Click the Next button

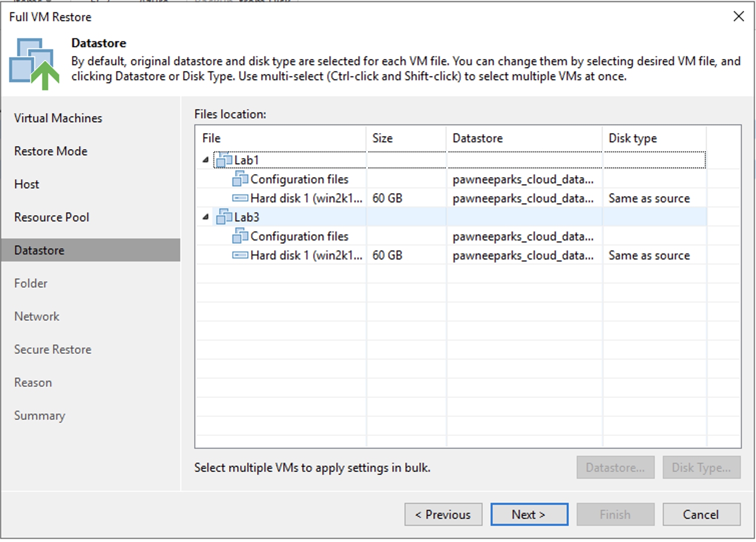pyautogui.click(x=529, y=514)
